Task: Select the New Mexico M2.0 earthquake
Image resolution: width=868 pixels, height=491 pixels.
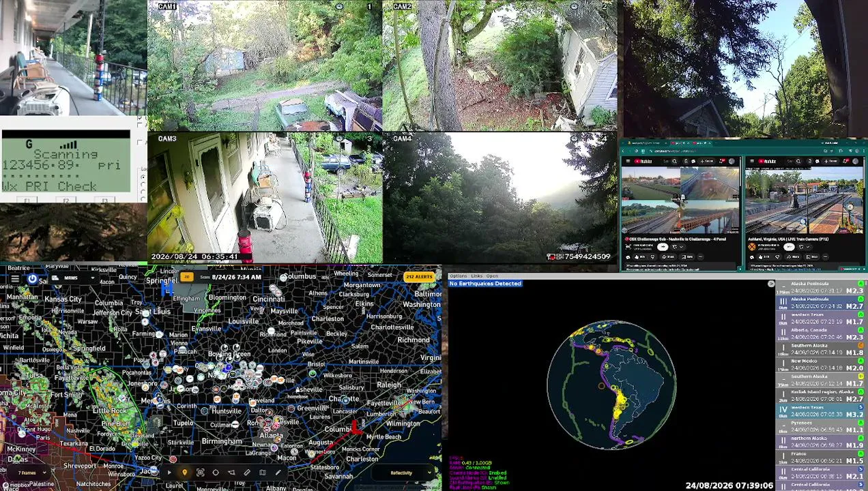Action: point(820,364)
